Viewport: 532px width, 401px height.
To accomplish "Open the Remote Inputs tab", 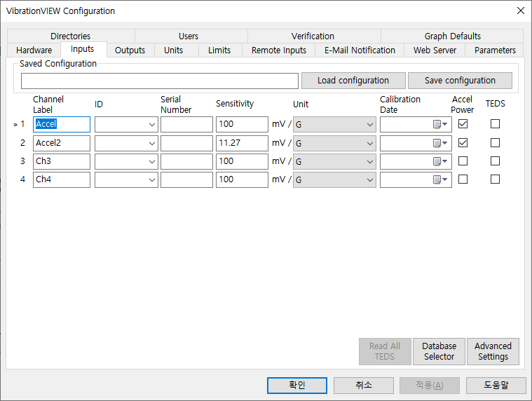I will point(279,50).
